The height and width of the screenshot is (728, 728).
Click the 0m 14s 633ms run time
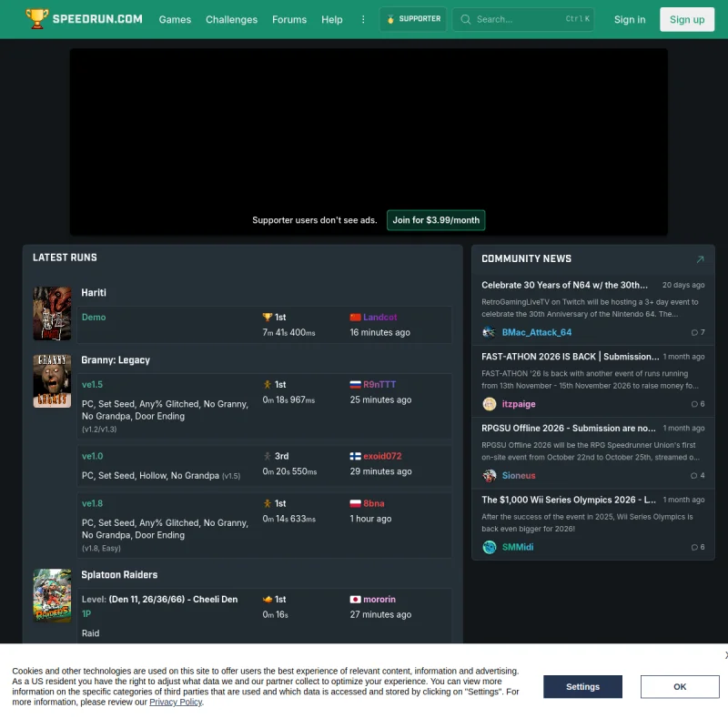[288, 519]
